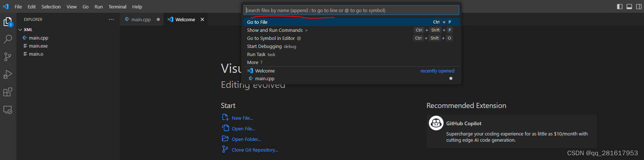Click Clone Git Repository... link

(x=255, y=150)
